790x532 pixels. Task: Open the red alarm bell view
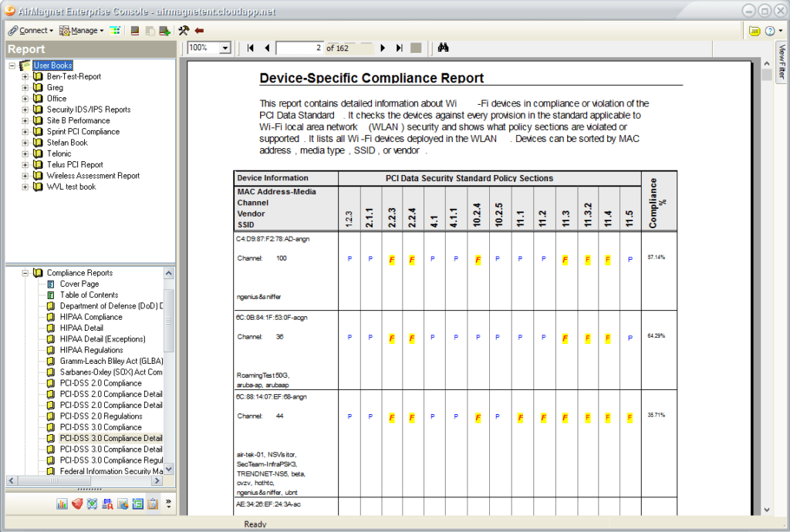77,503
